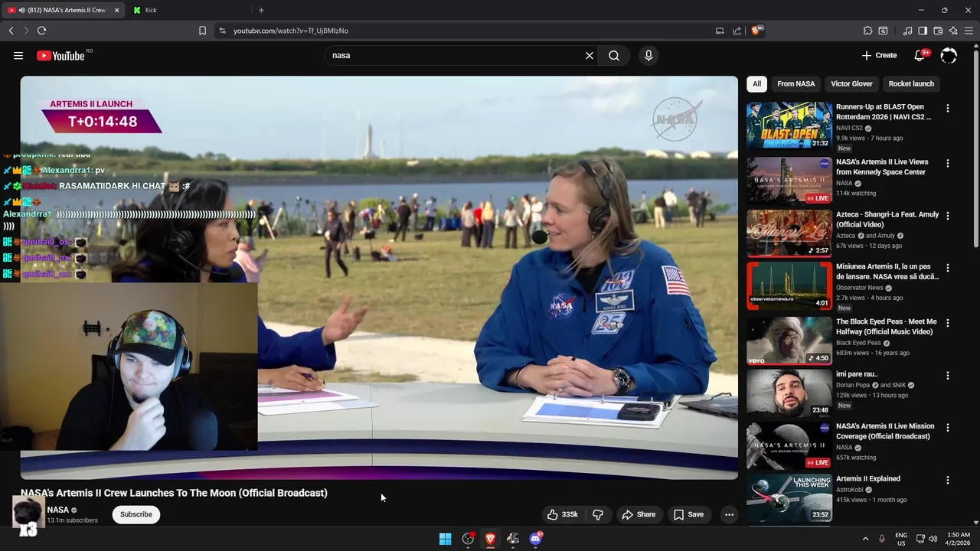980x551 pixels.
Task: Open Discord from taskbar
Action: pos(536,539)
